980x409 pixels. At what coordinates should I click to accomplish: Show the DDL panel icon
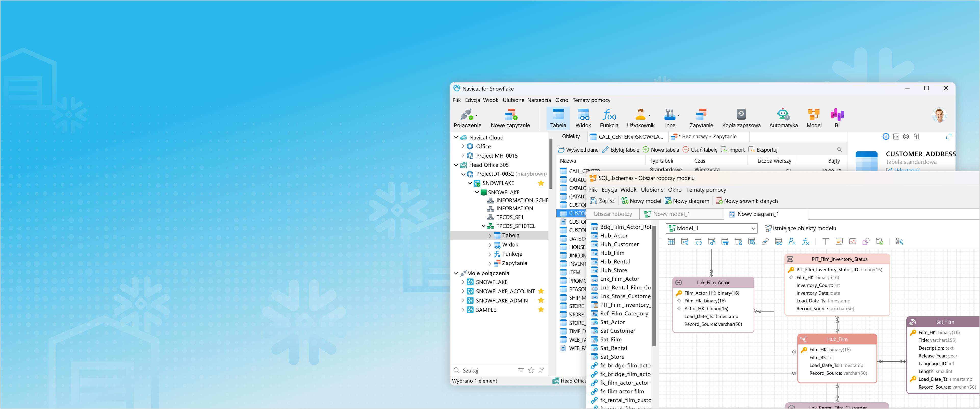[896, 137]
